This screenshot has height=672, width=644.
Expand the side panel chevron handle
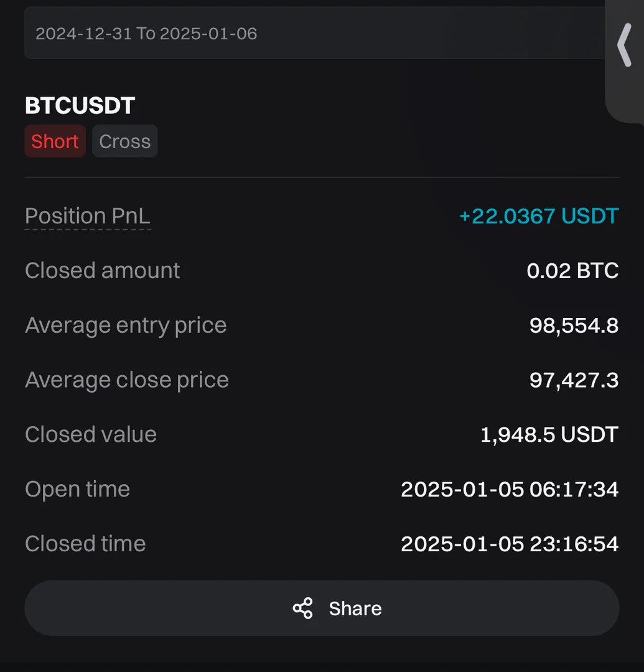624,45
